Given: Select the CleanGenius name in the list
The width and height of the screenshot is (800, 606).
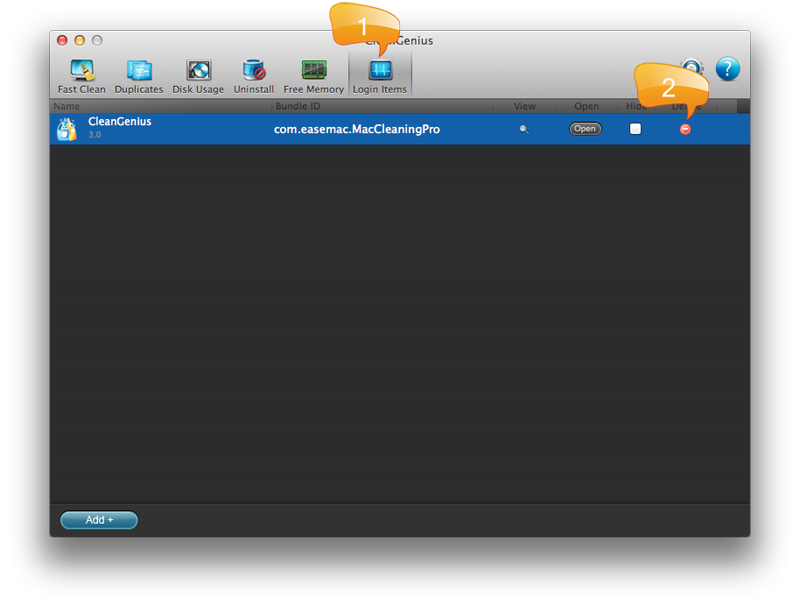Looking at the screenshot, I should point(120,121).
